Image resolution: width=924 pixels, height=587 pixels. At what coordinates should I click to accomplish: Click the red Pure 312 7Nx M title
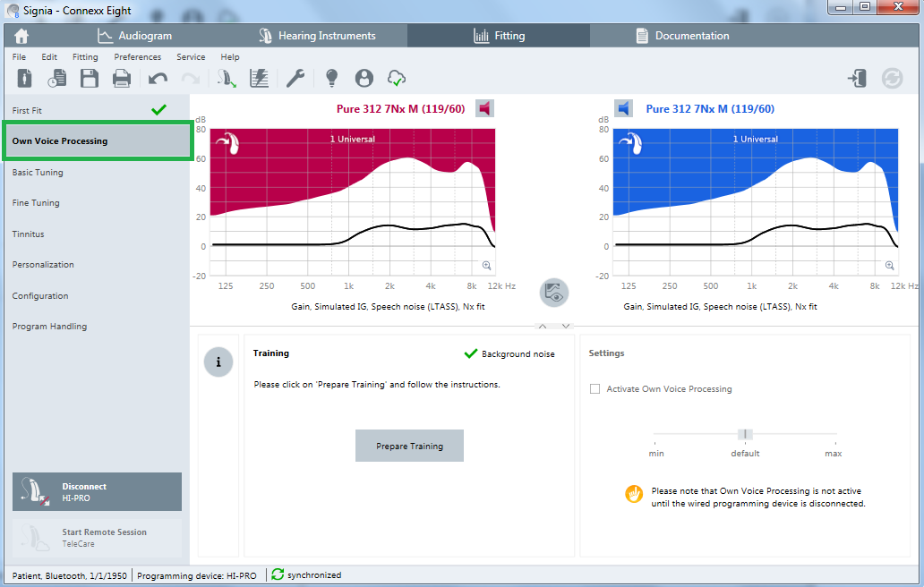[x=401, y=109]
